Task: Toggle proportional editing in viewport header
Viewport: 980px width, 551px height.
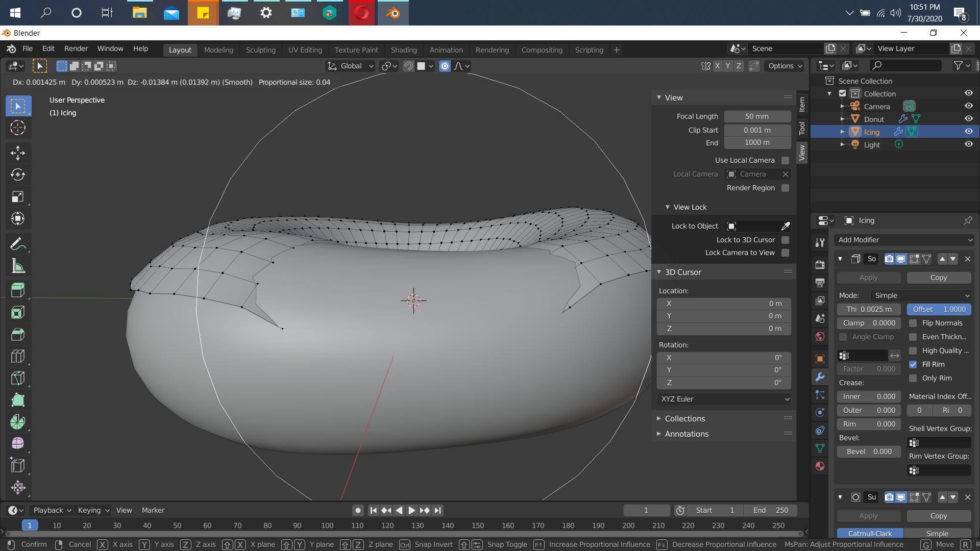Action: pyautogui.click(x=445, y=66)
